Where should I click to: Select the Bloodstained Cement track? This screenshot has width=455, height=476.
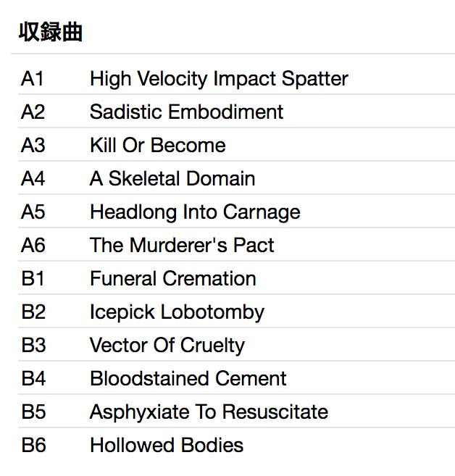pos(188,378)
